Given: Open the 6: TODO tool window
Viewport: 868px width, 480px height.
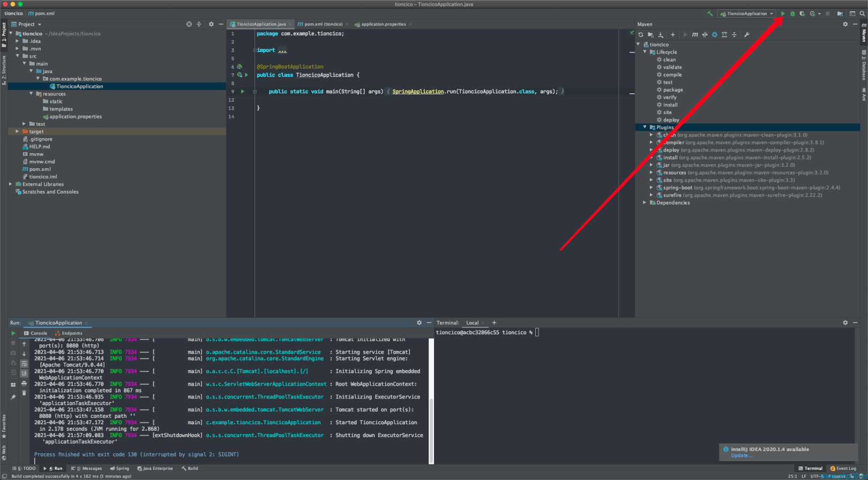Looking at the screenshot, I should point(24,468).
